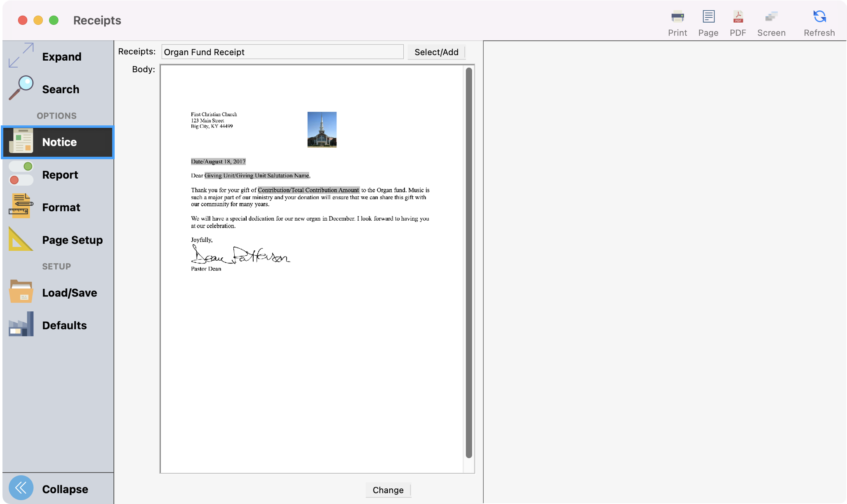Open Load/Save folder icon
847x504 pixels.
click(x=21, y=292)
